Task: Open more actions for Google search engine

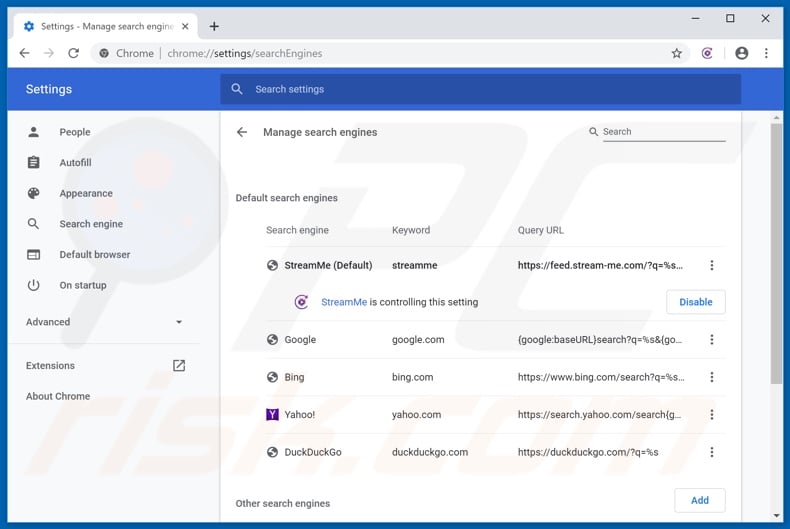Action: tap(711, 340)
